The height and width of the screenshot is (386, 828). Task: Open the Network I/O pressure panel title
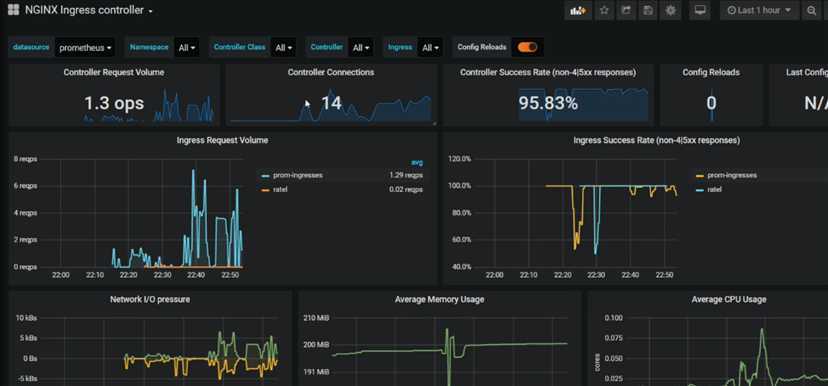click(x=150, y=299)
